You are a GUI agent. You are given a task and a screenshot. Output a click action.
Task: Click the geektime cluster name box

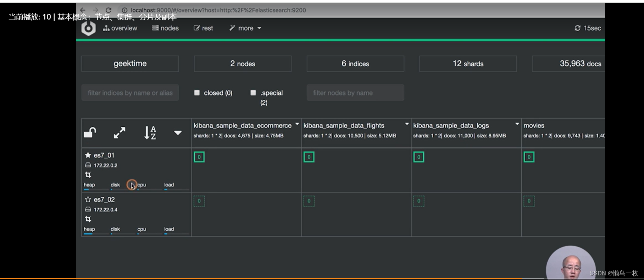pyautogui.click(x=130, y=64)
